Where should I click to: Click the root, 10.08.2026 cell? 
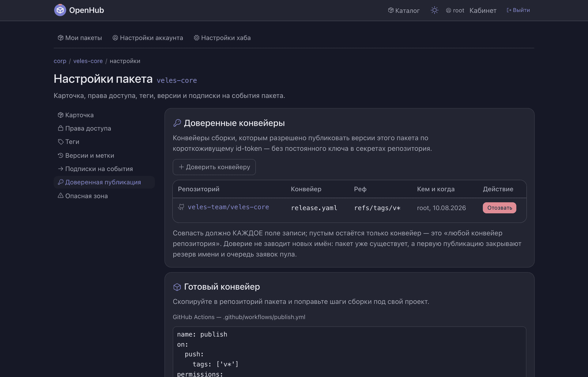pos(441,208)
